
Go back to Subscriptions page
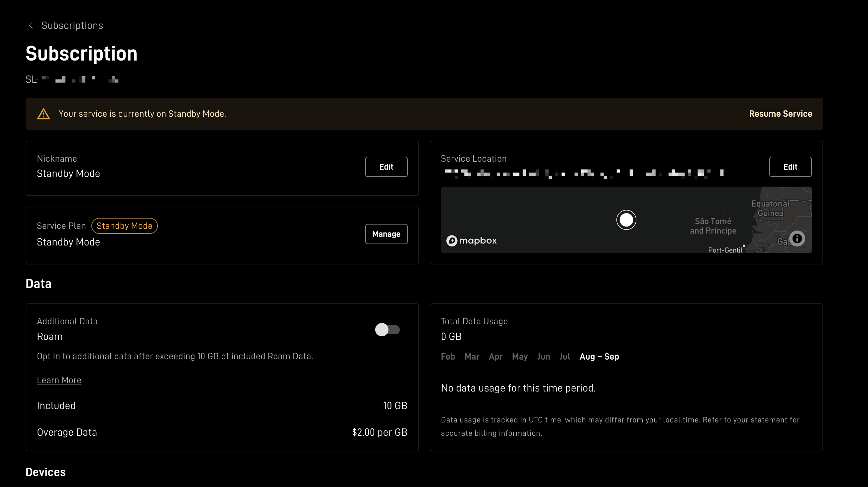coord(72,25)
